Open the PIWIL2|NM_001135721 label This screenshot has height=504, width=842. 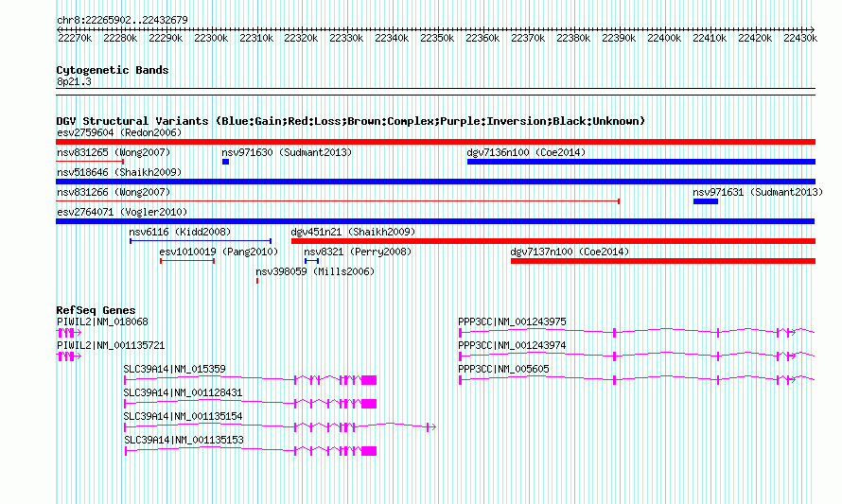[111, 346]
